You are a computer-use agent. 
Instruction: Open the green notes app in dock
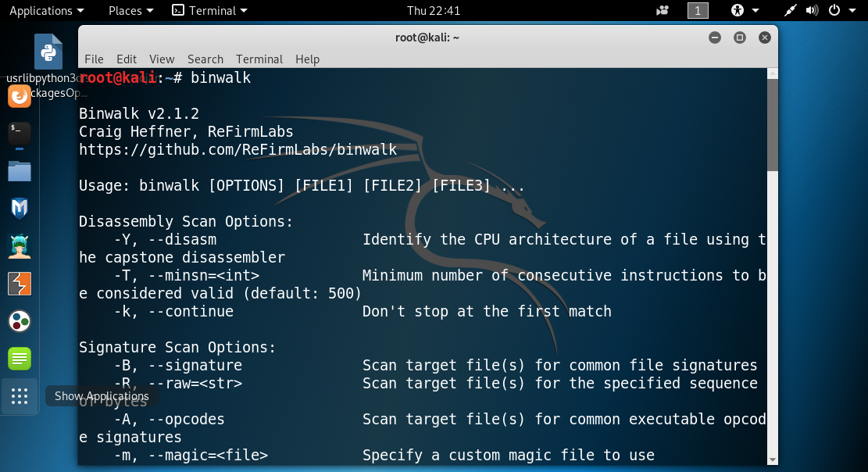click(20, 359)
